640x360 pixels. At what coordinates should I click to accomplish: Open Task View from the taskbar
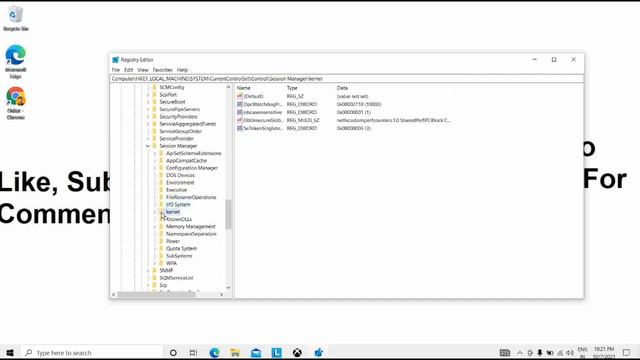click(x=193, y=352)
